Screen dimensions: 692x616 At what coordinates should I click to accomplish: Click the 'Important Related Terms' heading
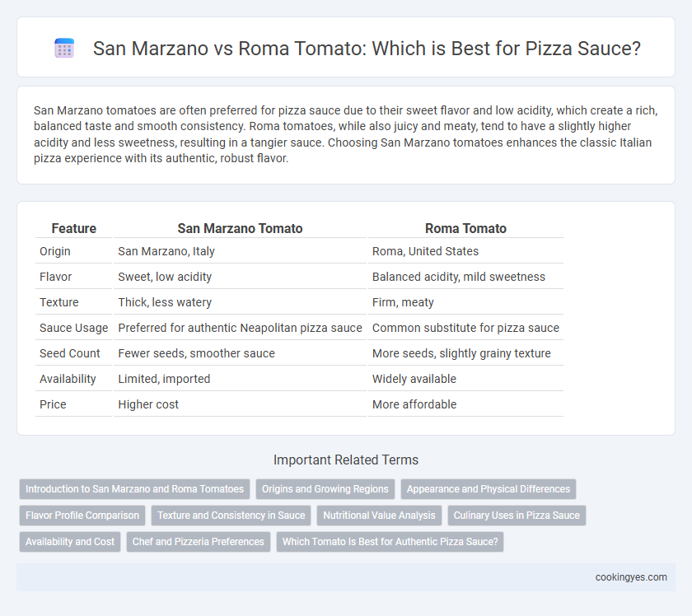pos(346,460)
